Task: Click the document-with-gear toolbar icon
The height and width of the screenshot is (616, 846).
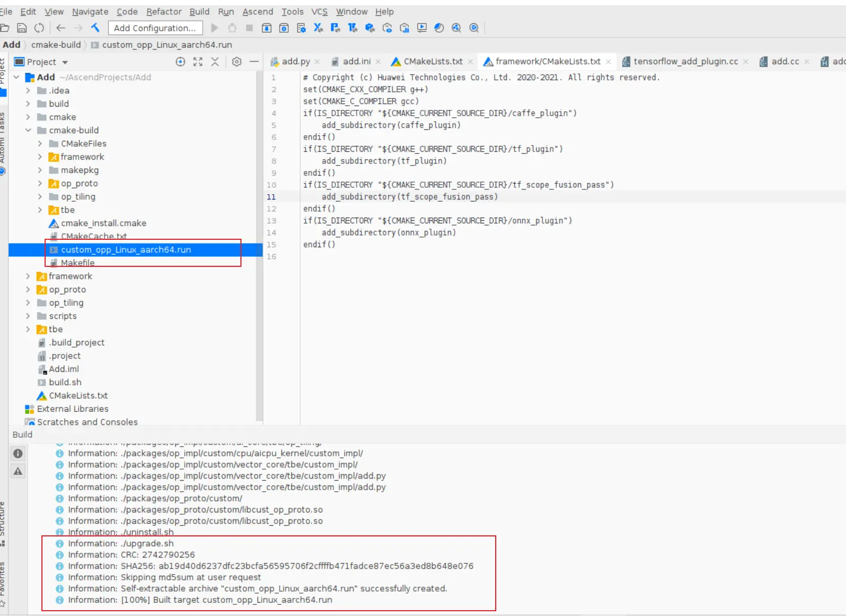Action: click(301, 28)
